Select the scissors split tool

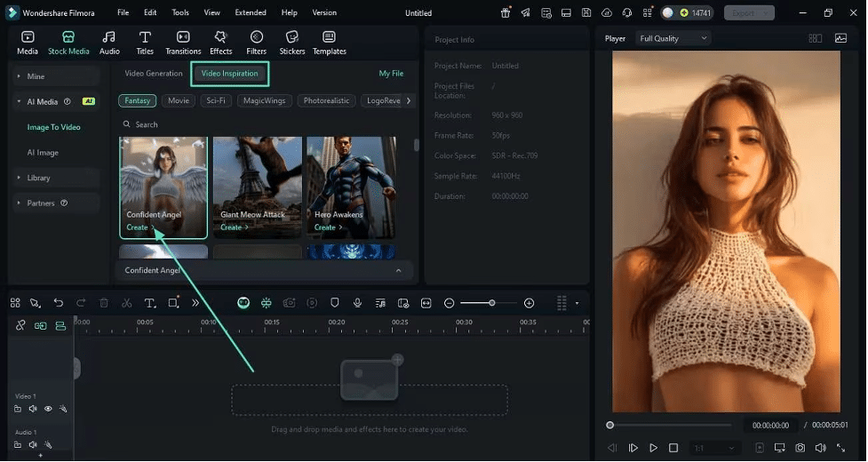click(x=127, y=303)
